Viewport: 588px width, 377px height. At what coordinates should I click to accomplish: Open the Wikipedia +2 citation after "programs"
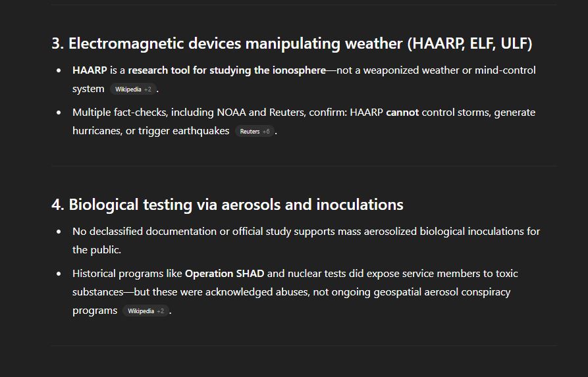click(146, 311)
